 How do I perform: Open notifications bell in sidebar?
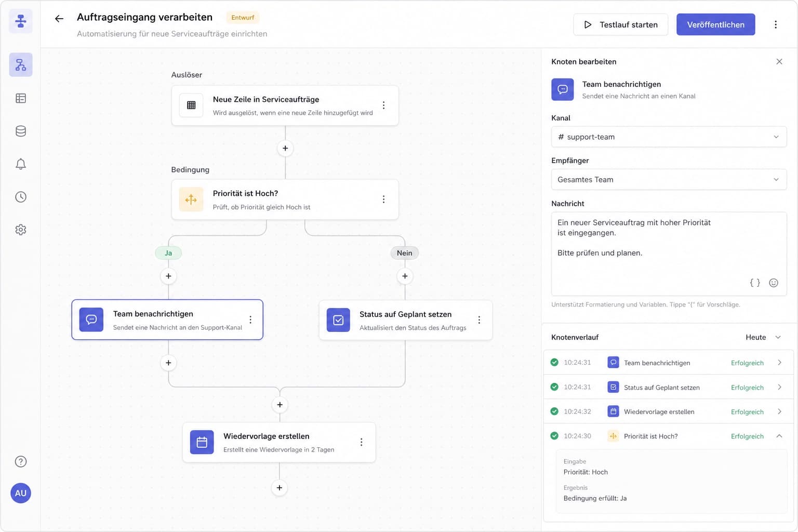click(x=21, y=164)
